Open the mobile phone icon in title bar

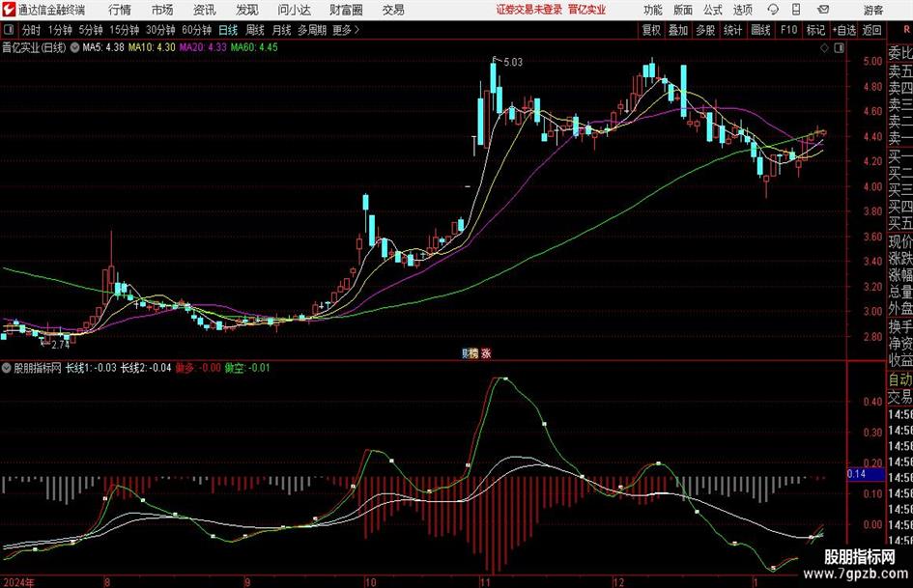pos(796,10)
